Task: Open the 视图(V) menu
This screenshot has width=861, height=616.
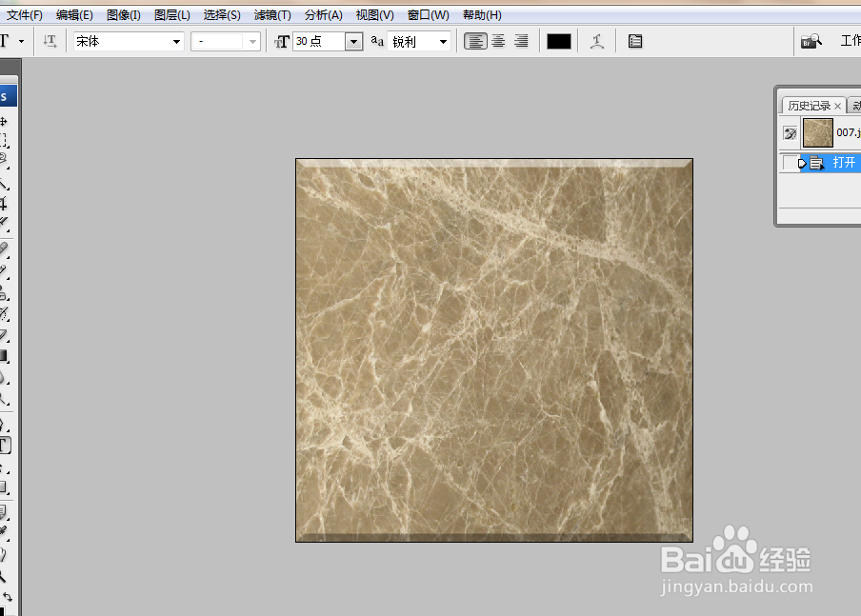Action: click(374, 15)
